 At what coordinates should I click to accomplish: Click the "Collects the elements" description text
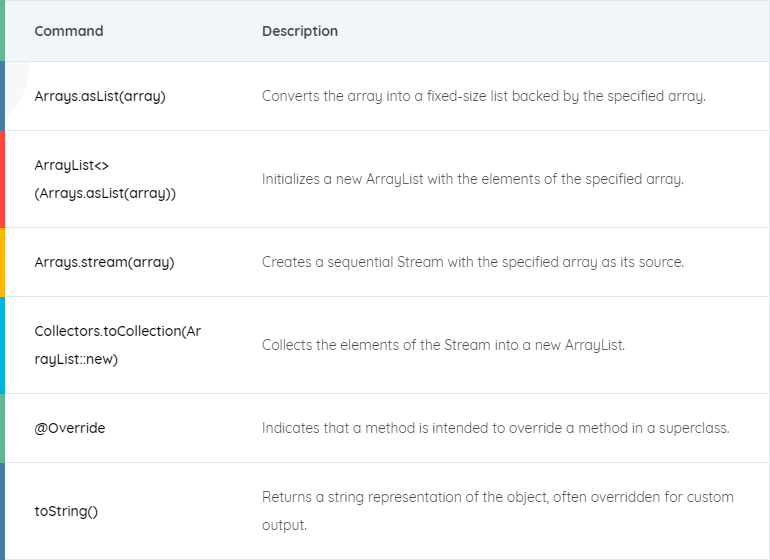(x=443, y=345)
